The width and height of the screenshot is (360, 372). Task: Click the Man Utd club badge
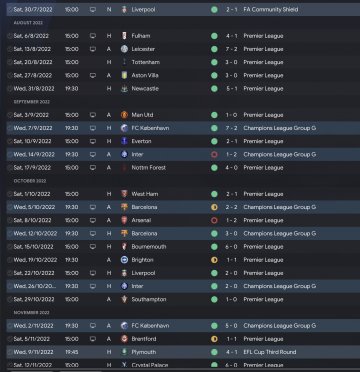coord(124,115)
